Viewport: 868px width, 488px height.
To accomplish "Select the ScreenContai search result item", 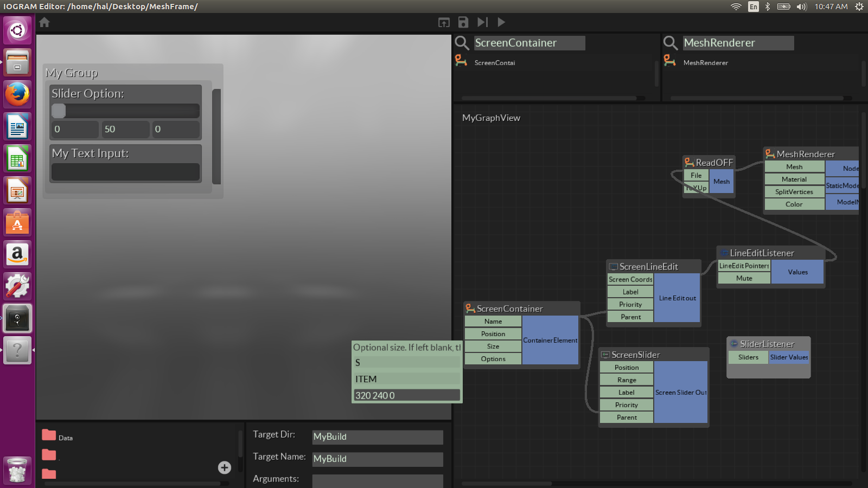I will [x=494, y=63].
